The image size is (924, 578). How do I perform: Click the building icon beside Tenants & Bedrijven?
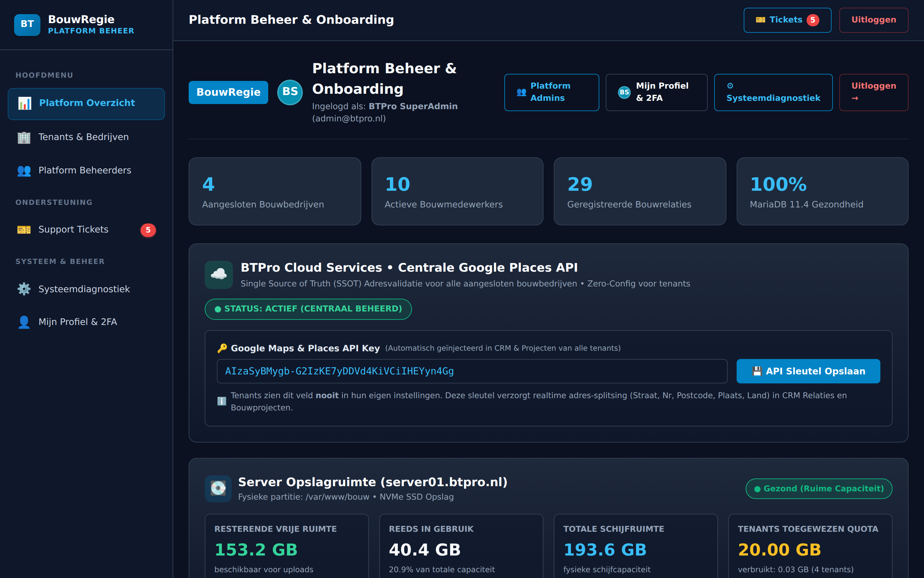[x=24, y=137]
